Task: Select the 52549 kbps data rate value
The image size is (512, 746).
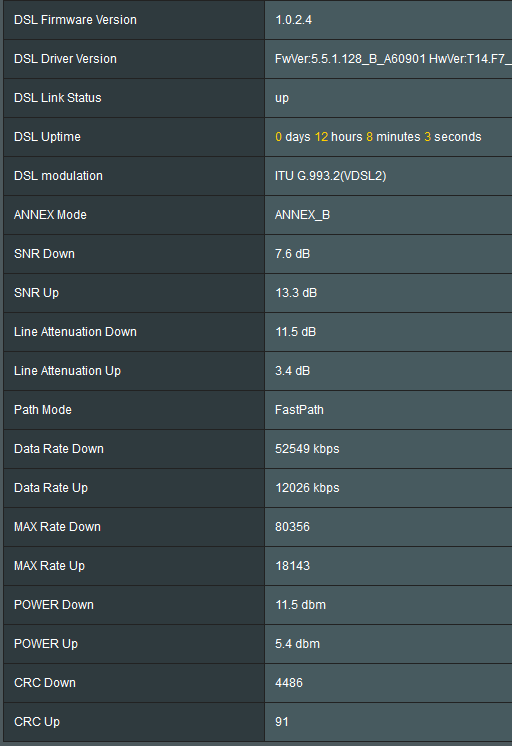Action: [307, 449]
